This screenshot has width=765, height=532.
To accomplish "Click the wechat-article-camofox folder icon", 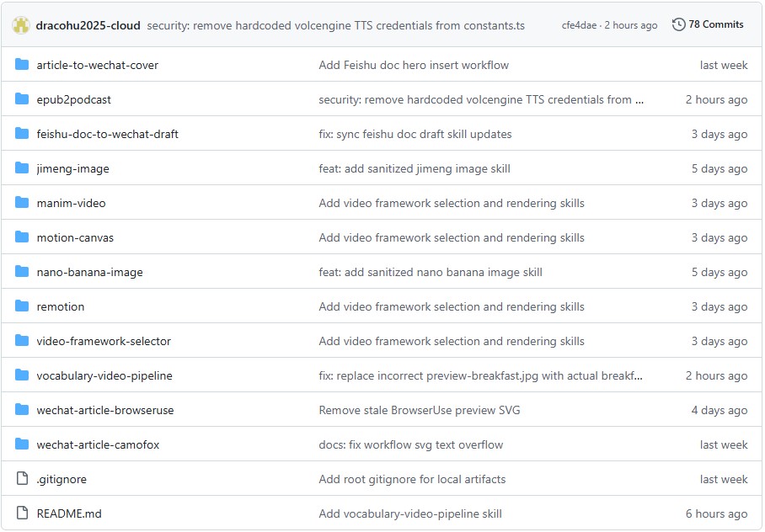I will pyautogui.click(x=22, y=444).
